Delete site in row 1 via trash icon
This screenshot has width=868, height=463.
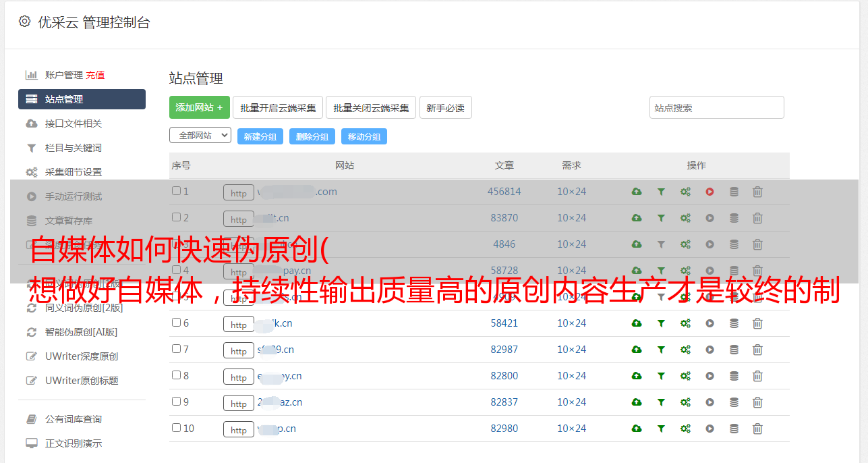[757, 192]
